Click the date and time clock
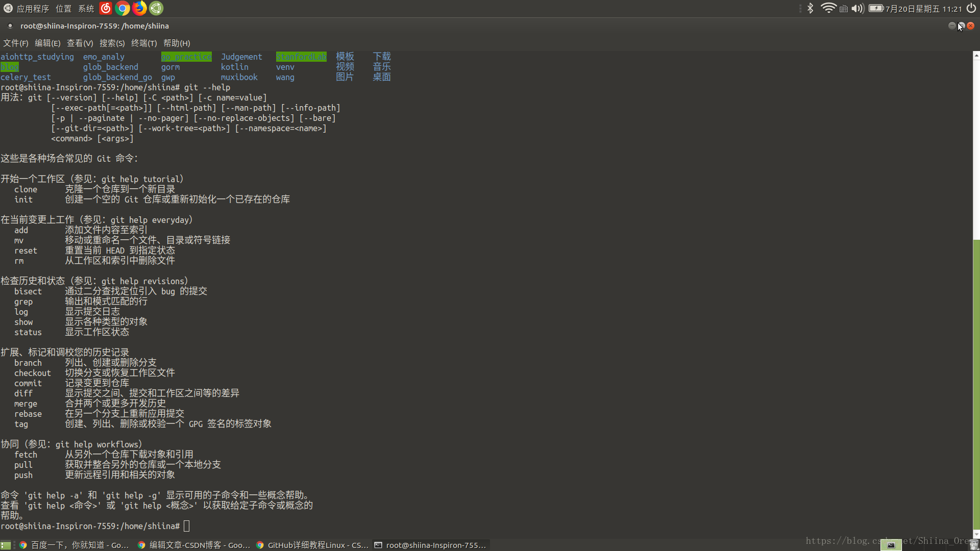 [x=923, y=9]
